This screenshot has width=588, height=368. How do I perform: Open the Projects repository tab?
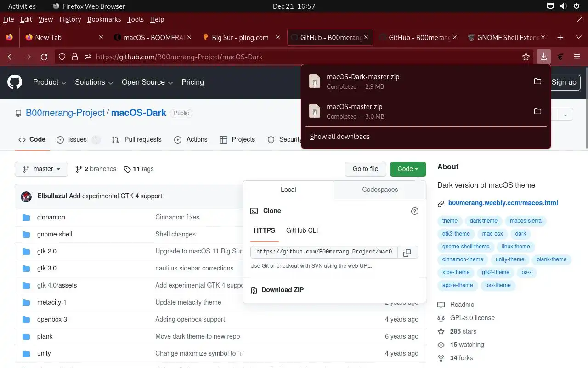[237, 139]
